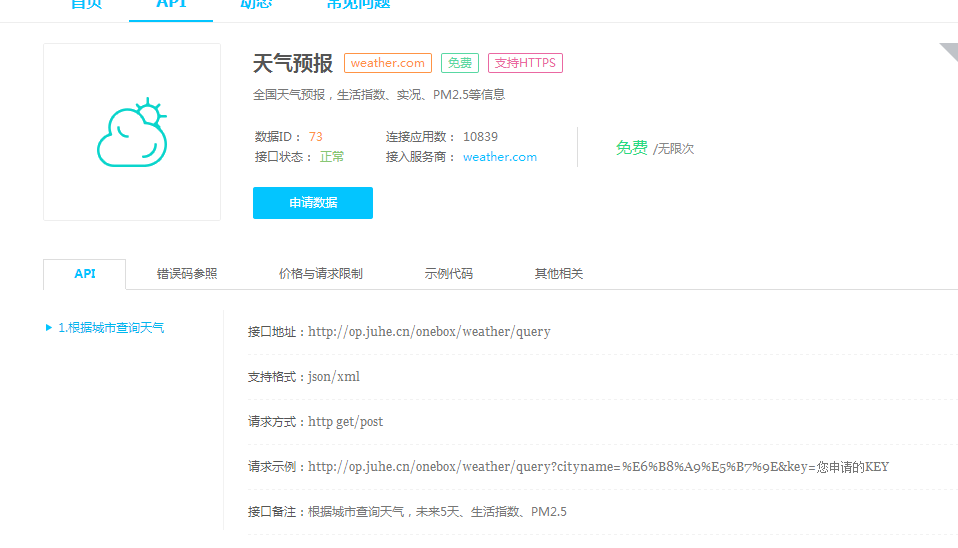Switch to the 价格与请求限制 tab

[321, 274]
